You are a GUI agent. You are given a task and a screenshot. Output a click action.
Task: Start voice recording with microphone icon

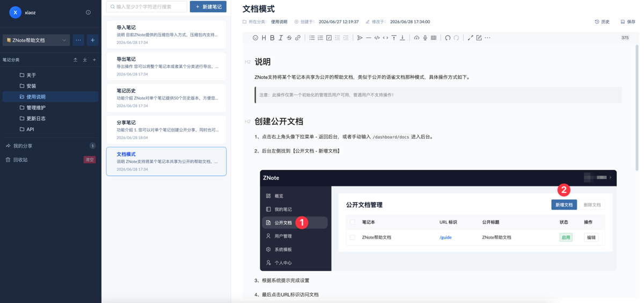[425, 38]
